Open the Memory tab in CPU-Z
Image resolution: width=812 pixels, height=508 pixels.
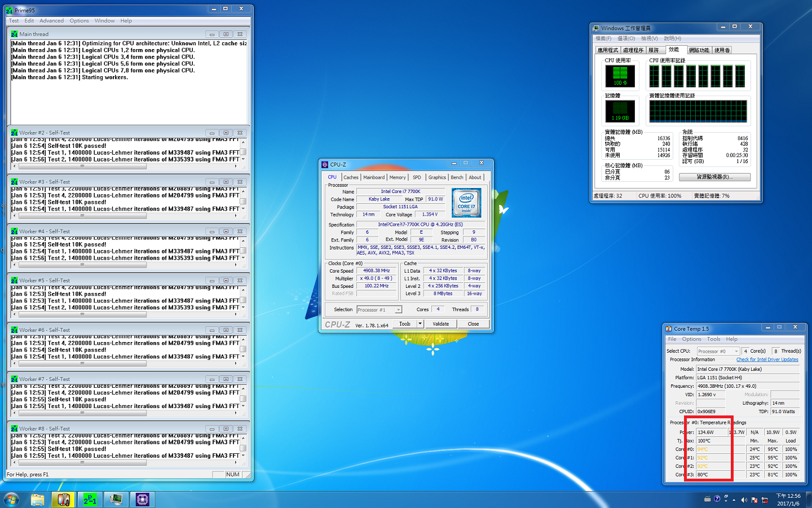coord(398,177)
